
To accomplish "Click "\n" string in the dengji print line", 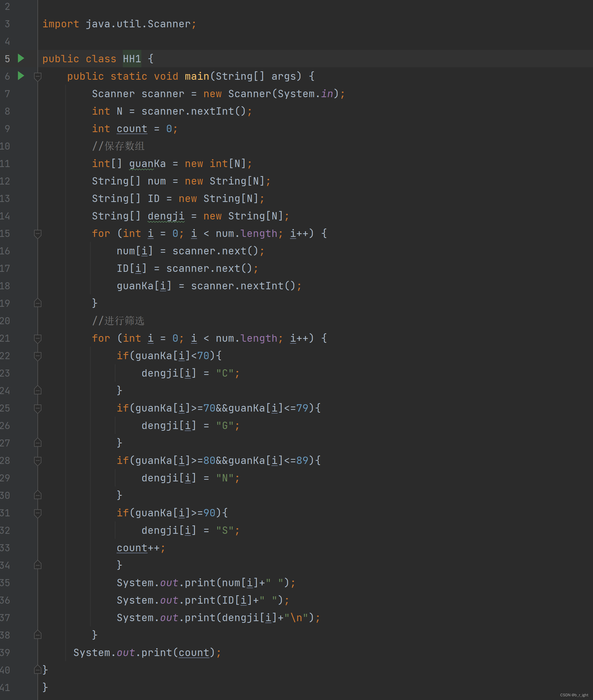I will [x=296, y=618].
